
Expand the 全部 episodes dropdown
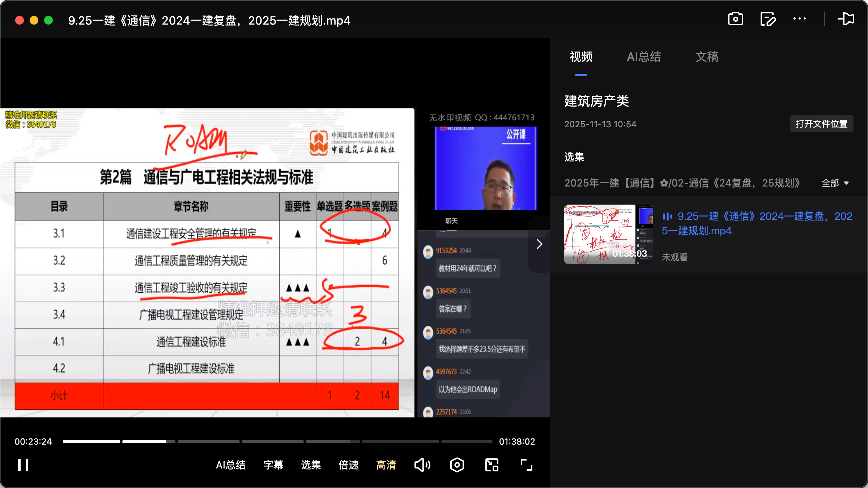[x=835, y=183]
